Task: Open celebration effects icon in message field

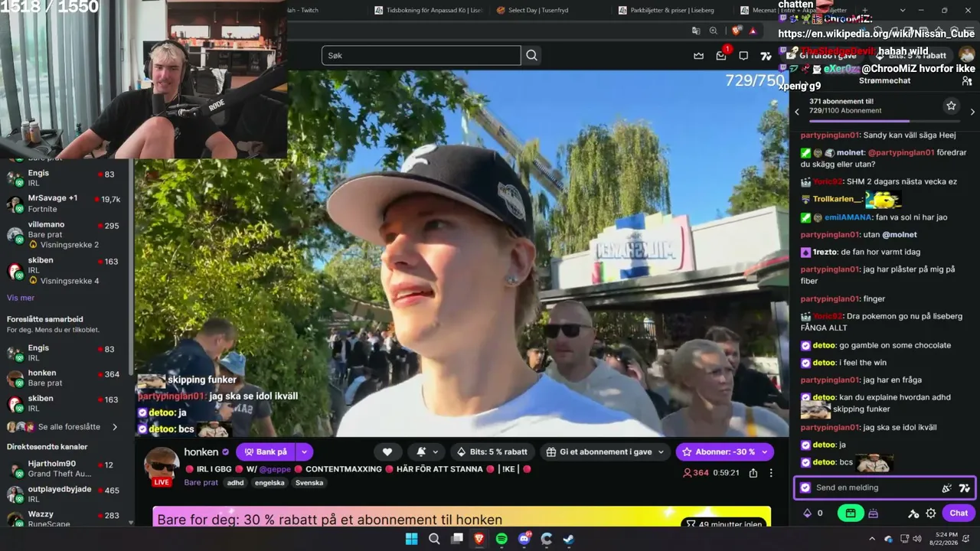Action: [947, 487]
